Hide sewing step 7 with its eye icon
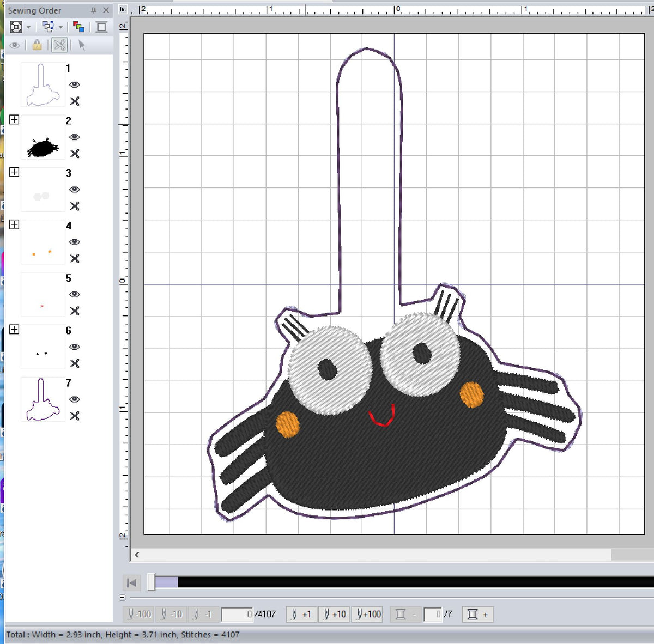The image size is (654, 644). click(x=75, y=399)
